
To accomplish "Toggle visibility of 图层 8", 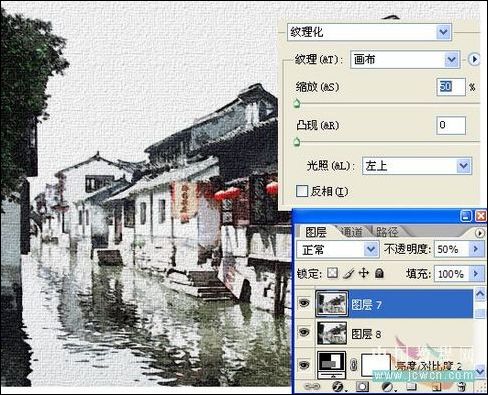I will coord(304,332).
